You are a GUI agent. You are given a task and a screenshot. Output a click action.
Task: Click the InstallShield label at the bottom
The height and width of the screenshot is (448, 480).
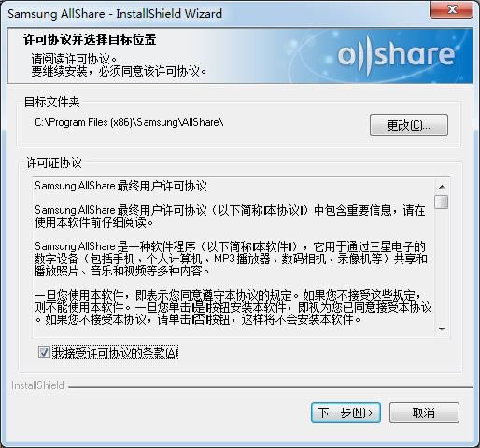(37, 385)
